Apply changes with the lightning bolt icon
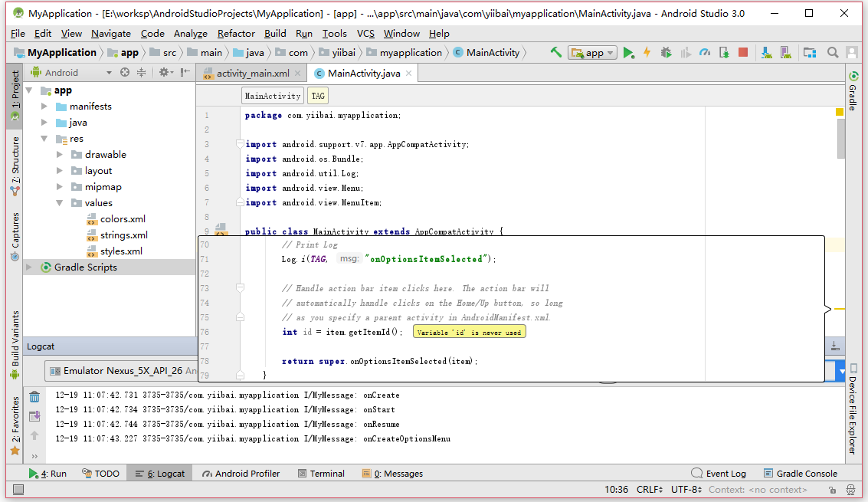Viewport: 868px width, 502px height. [647, 53]
